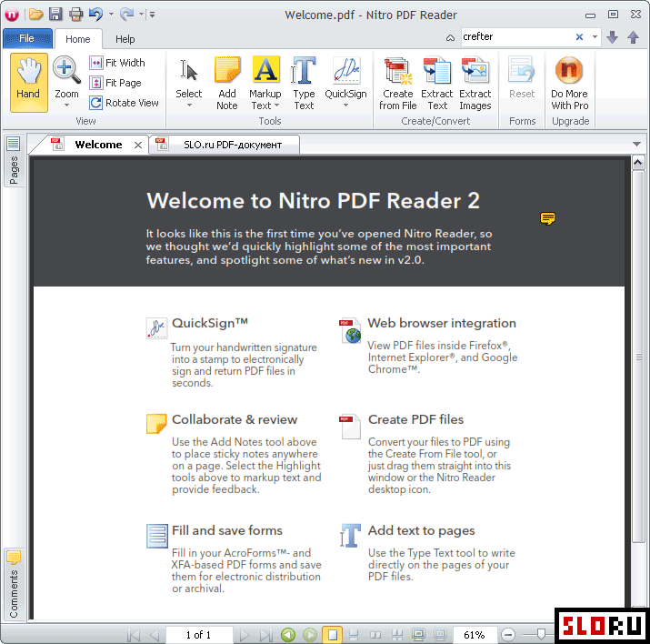
Task: Click Reset forms button
Action: pyautogui.click(x=522, y=77)
